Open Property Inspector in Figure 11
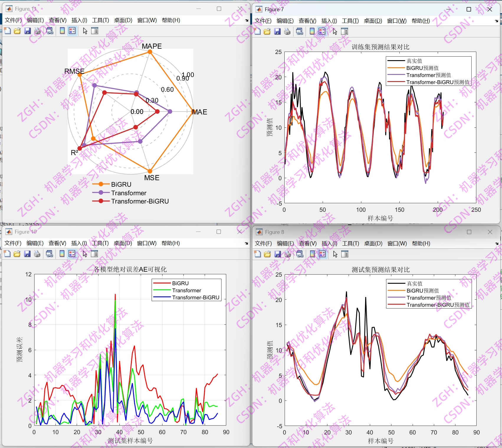502x448 pixels. coord(95,31)
